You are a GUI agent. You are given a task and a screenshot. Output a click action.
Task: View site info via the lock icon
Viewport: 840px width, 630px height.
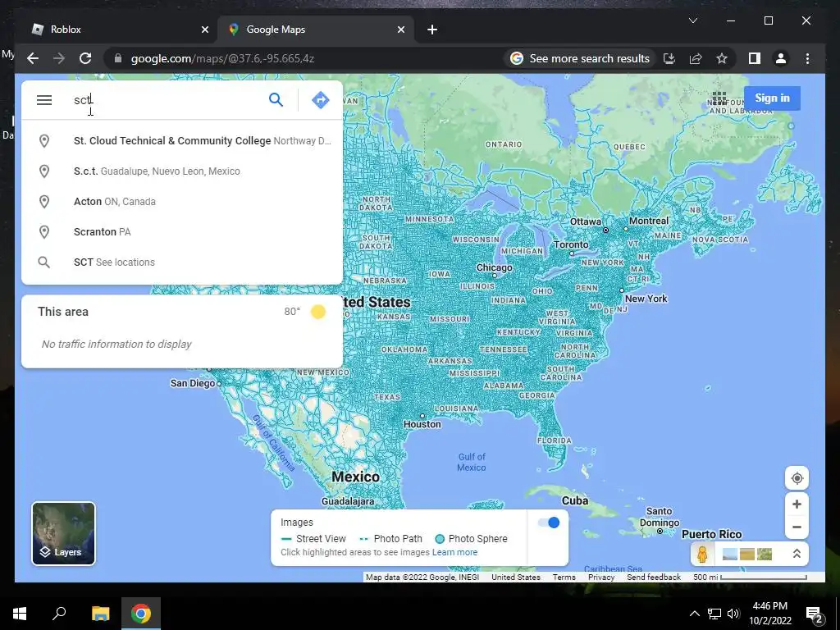[118, 58]
